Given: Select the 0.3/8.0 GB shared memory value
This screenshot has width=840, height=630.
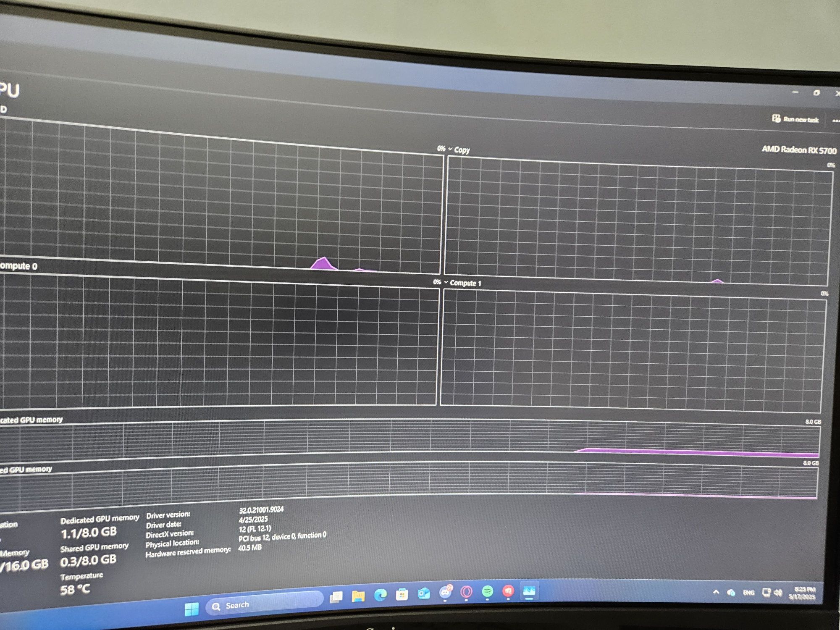Looking at the screenshot, I should pos(88,561).
